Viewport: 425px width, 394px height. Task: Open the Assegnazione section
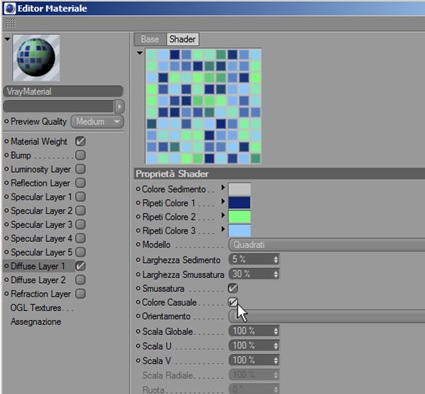point(36,322)
